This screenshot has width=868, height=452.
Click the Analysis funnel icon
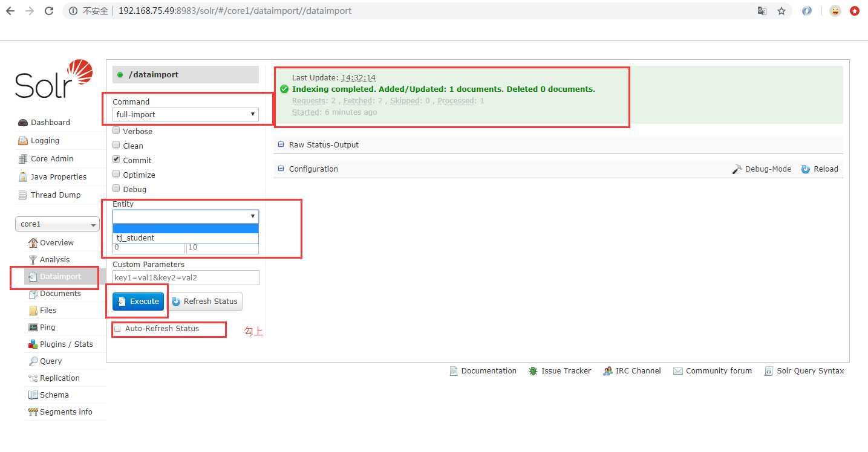coord(33,260)
